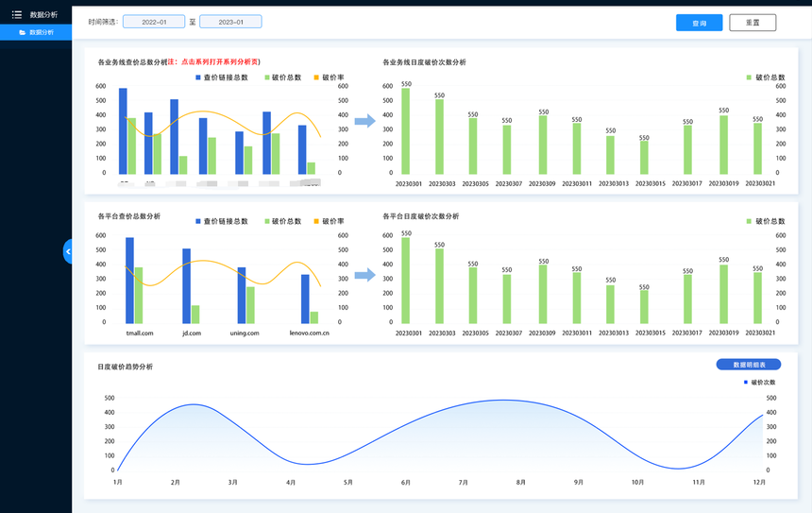Select the highlighted 数据分析 sidebar menu item
Image resolution: width=812 pixels, height=513 pixels.
[36, 32]
